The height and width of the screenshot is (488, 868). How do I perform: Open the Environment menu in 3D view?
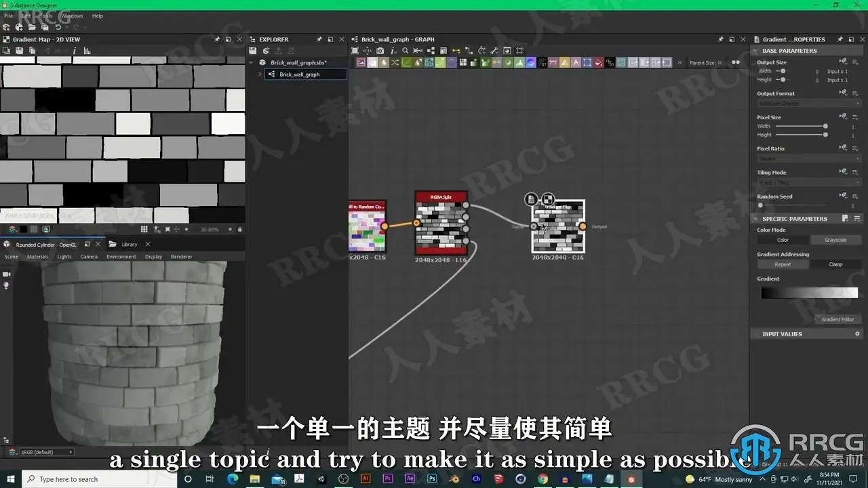coord(121,257)
